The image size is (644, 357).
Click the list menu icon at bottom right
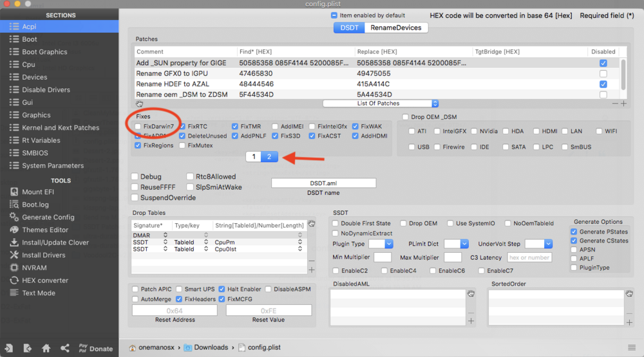pos(632,347)
